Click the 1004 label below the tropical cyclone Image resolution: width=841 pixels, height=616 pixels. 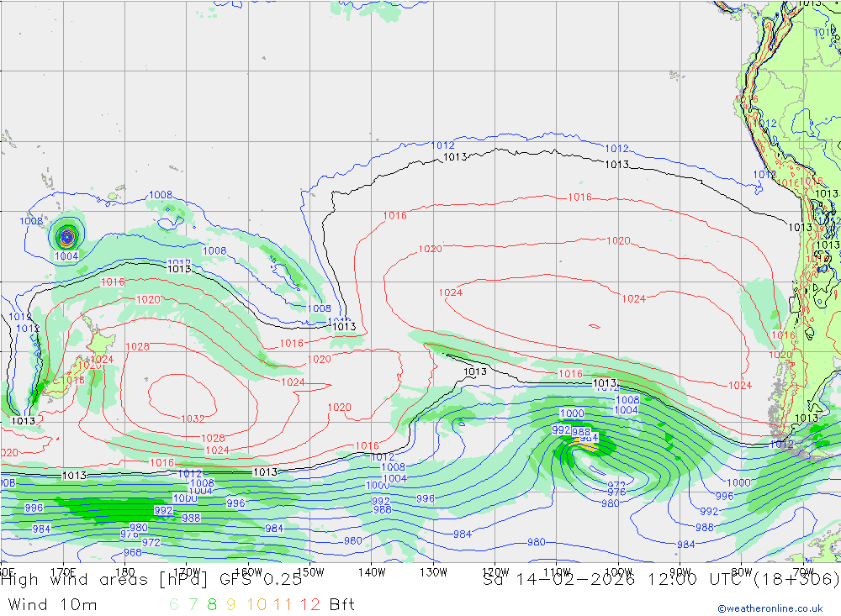(x=66, y=256)
